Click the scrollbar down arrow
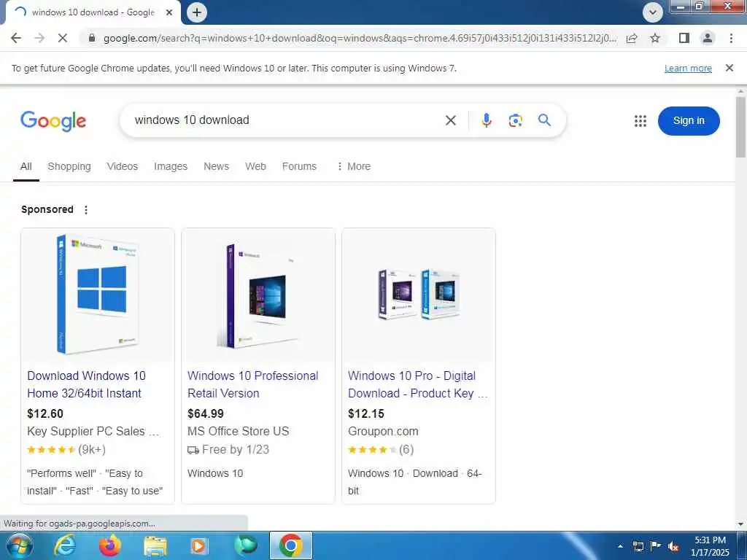This screenshot has width=747, height=560. (740, 524)
